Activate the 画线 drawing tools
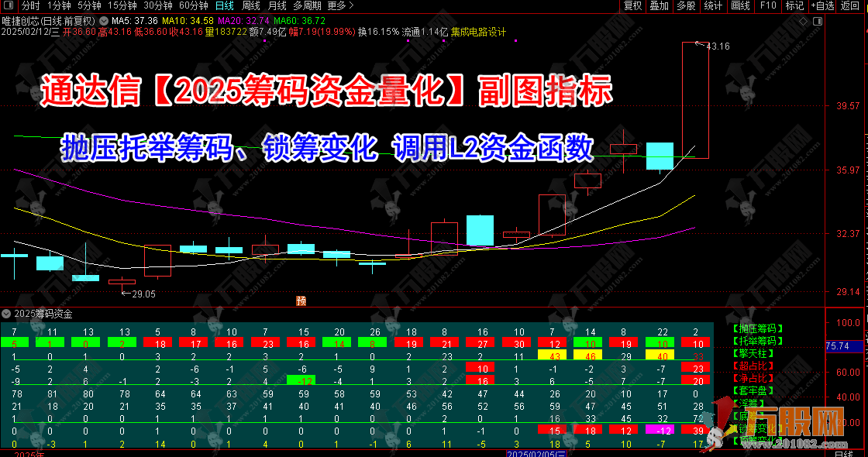The image size is (868, 457). [740, 5]
